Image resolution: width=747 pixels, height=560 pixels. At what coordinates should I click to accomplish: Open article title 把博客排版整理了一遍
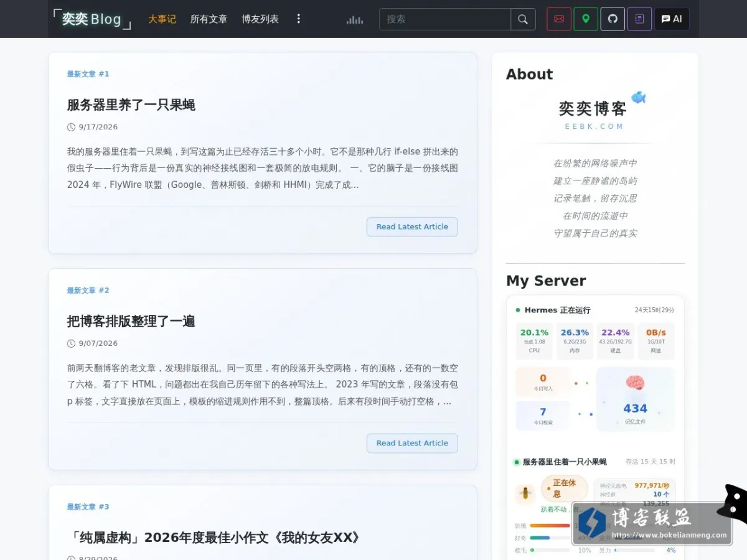131,321
